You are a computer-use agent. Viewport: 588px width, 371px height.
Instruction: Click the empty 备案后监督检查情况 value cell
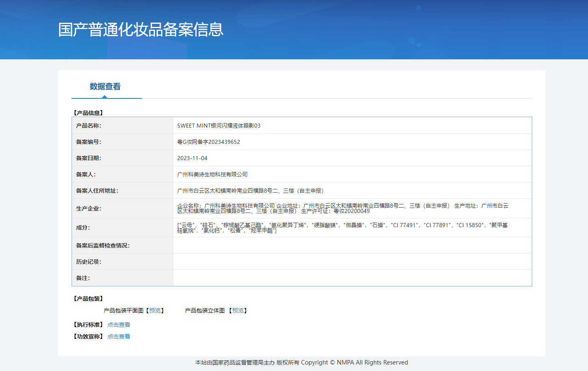(352, 245)
